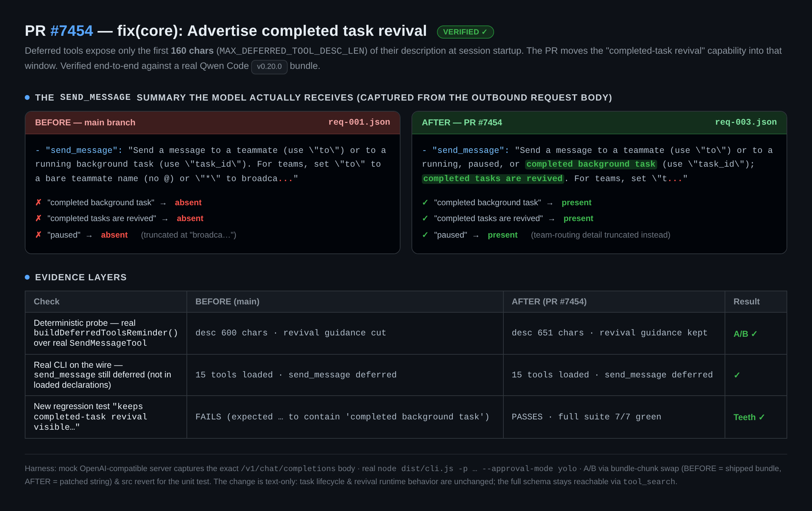Click green check beside 'completed background task' present
The width and height of the screenshot is (812, 511).
[x=425, y=202]
